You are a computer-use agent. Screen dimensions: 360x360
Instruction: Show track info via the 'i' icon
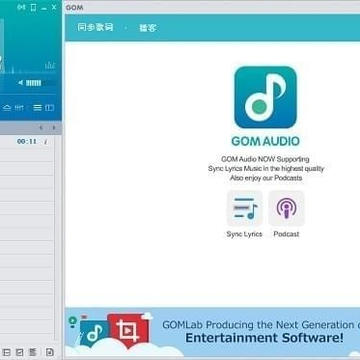46,142
